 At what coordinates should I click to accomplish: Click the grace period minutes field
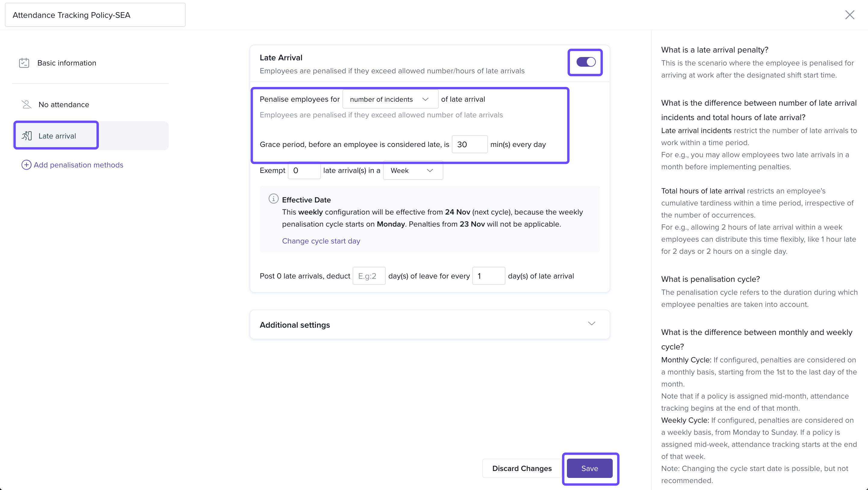469,145
